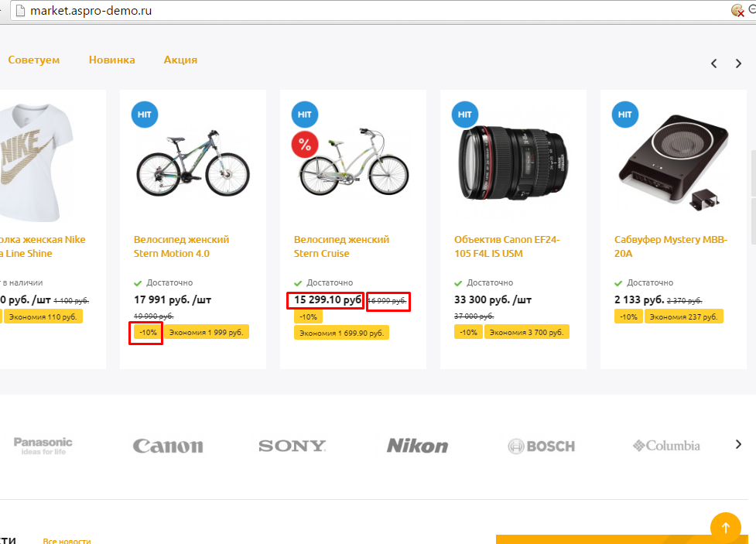Open the Nikon brand logo

click(x=417, y=446)
